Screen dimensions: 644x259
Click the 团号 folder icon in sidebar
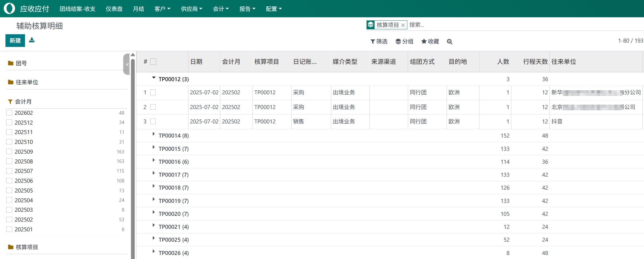pos(10,63)
